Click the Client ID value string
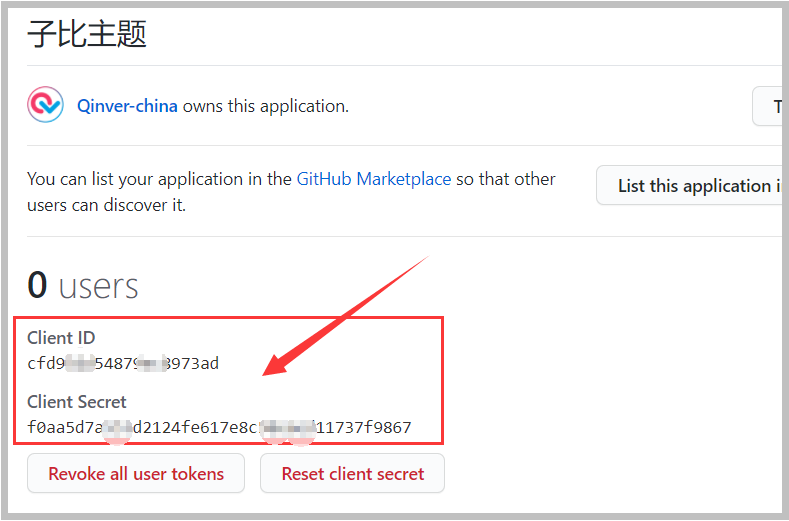 pos(123,363)
